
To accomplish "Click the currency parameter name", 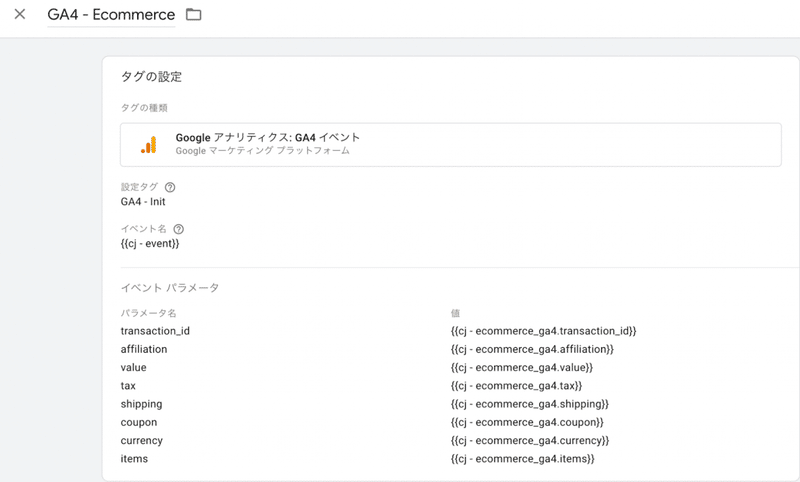I will click(x=141, y=441).
